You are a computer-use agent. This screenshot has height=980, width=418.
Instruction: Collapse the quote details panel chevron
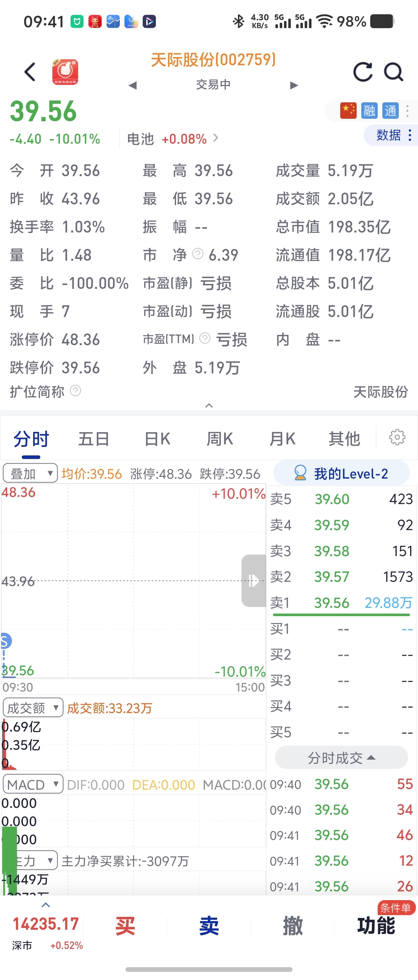click(209, 405)
